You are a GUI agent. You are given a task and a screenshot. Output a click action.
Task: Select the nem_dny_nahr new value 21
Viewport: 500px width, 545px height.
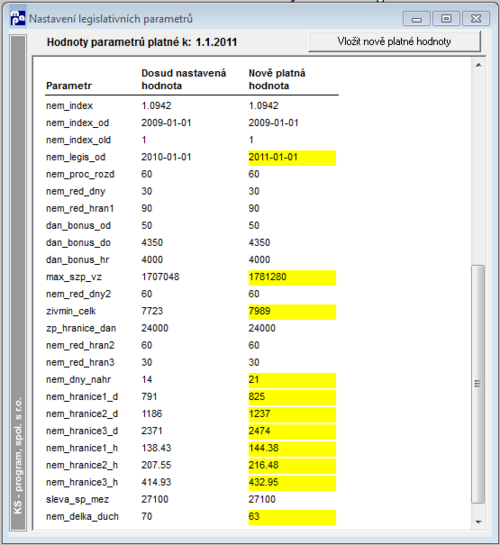(x=292, y=380)
